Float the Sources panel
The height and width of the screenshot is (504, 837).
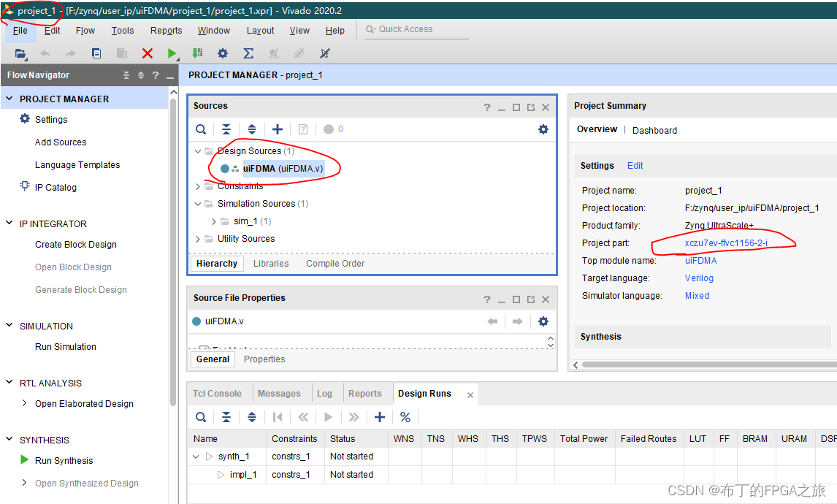[x=530, y=107]
